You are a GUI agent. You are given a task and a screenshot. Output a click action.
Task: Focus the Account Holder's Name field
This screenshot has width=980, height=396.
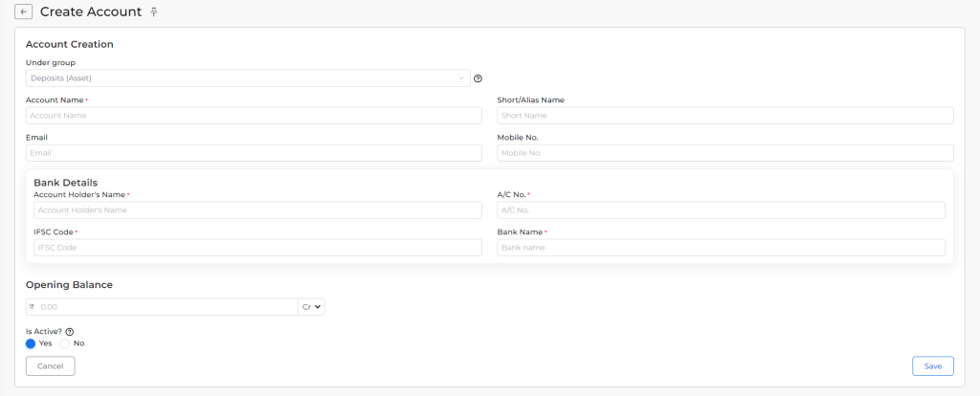[x=257, y=209]
